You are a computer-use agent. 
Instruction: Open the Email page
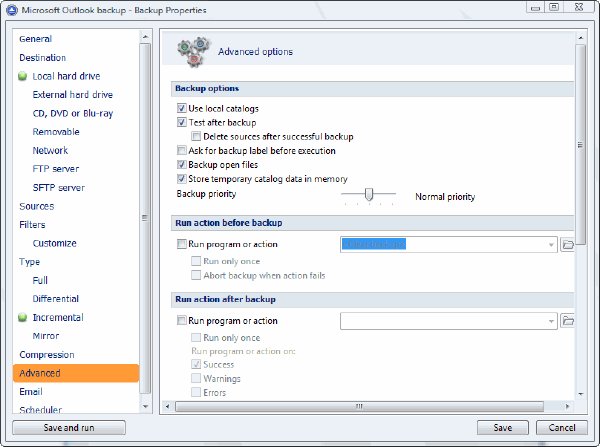(x=31, y=392)
